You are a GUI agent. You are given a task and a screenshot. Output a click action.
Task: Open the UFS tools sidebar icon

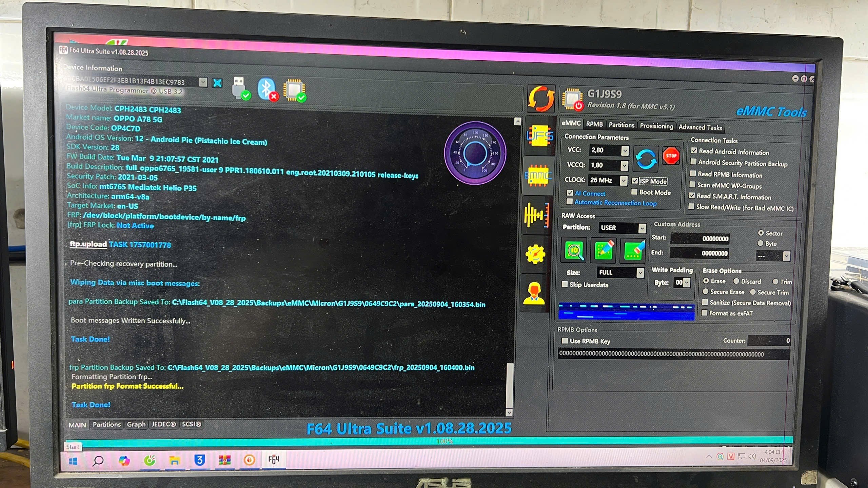[x=539, y=136]
